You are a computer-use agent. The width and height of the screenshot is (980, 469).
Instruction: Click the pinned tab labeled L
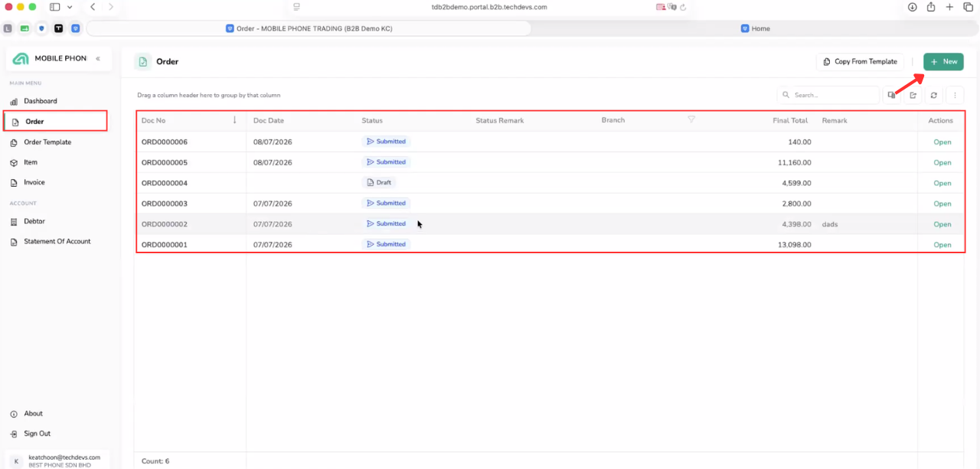coord(8,28)
